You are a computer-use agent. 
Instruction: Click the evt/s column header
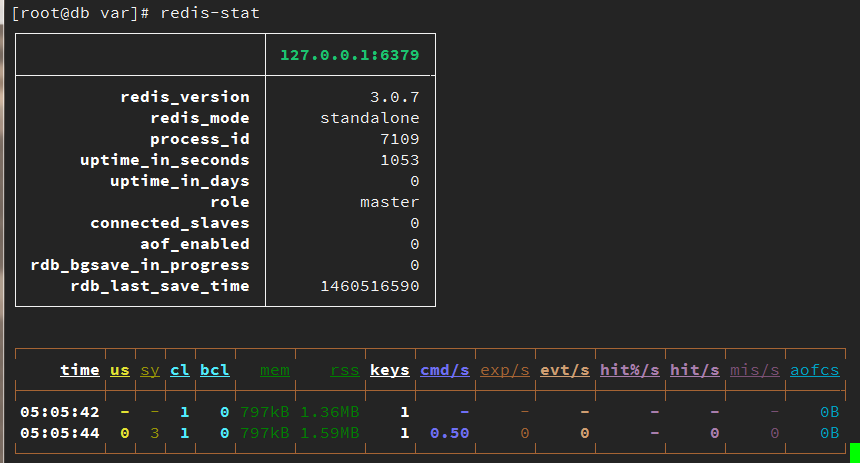[x=565, y=370]
